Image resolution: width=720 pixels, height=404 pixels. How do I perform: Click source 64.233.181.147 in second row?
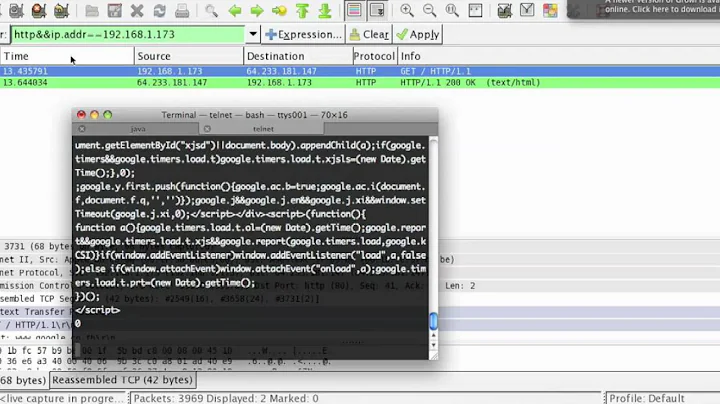172,83
